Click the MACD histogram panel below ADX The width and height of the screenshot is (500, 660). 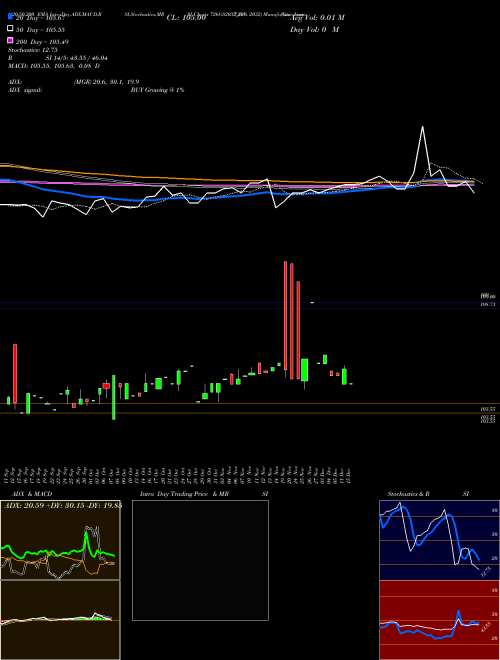60,620
